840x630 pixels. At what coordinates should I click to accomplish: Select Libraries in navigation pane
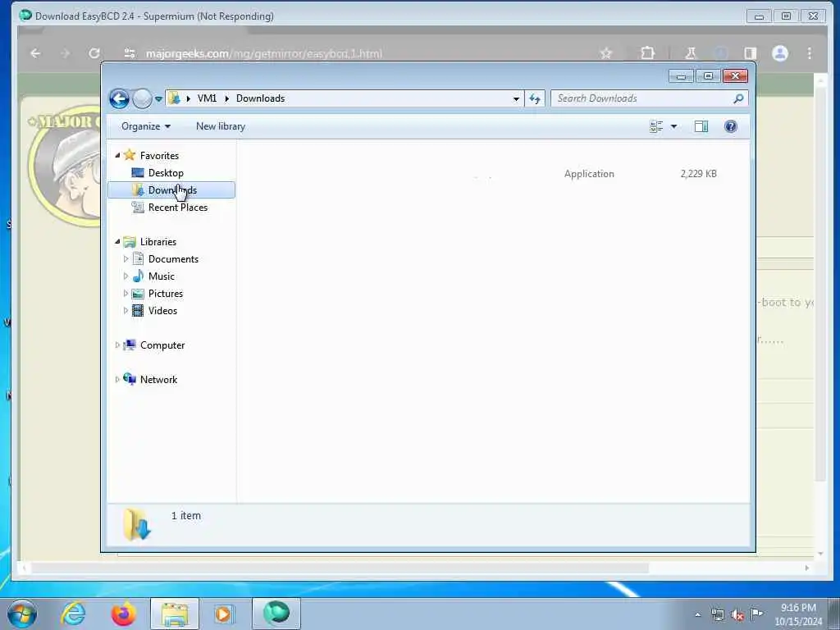click(x=158, y=242)
